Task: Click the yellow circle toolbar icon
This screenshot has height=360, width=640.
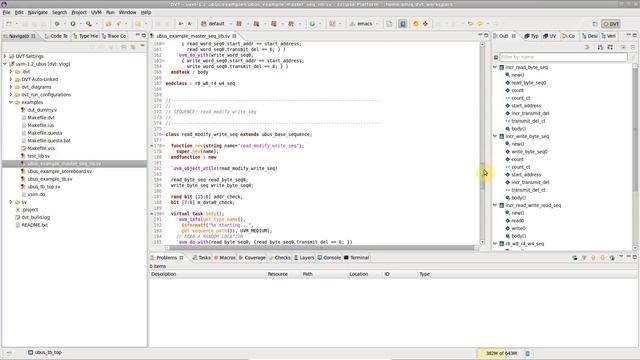Action: pyautogui.click(x=416, y=24)
